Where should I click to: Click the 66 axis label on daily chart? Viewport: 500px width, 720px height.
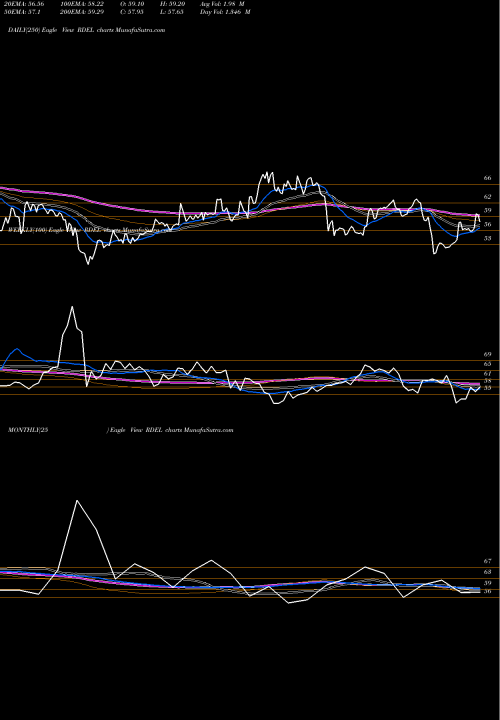pyautogui.click(x=488, y=178)
